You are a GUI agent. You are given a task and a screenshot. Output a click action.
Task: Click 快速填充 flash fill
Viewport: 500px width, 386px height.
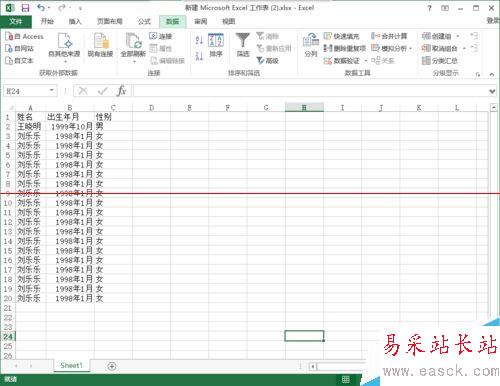pos(341,36)
